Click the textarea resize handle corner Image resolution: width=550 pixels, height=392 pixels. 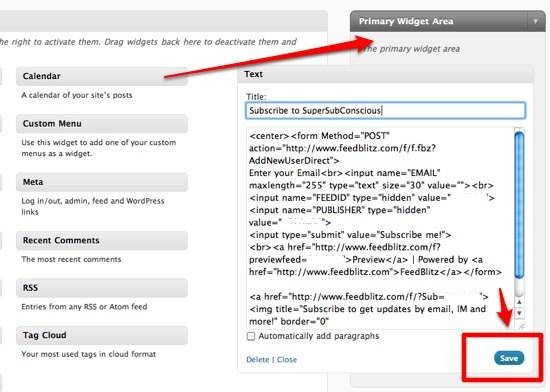pos(521,326)
